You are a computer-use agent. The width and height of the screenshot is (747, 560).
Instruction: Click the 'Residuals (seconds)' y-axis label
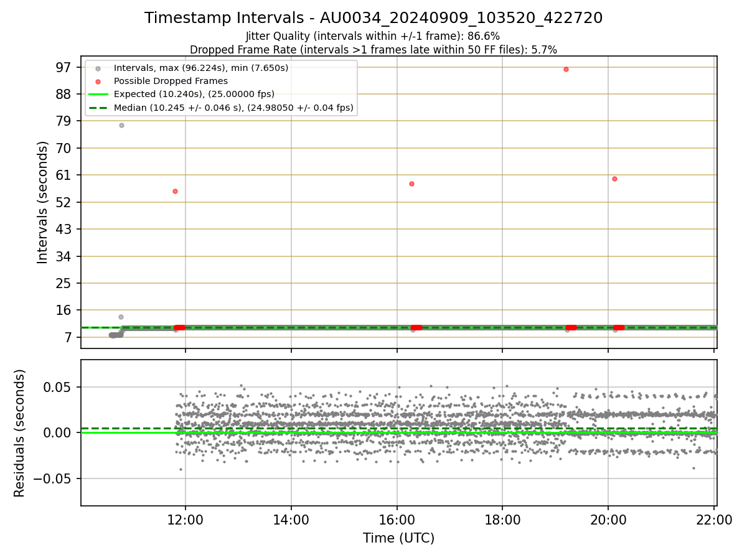point(20,433)
